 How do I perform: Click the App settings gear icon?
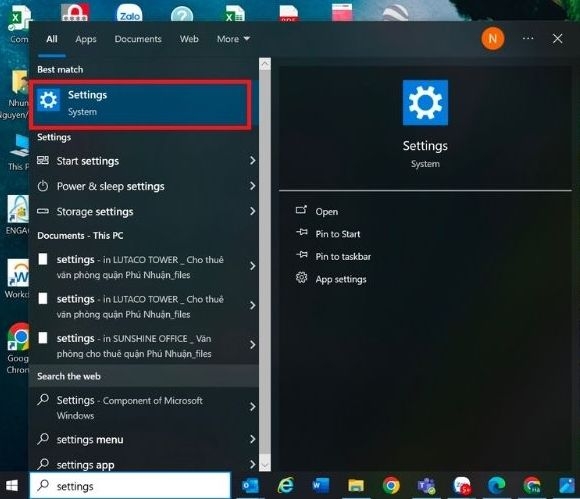pyautogui.click(x=301, y=277)
